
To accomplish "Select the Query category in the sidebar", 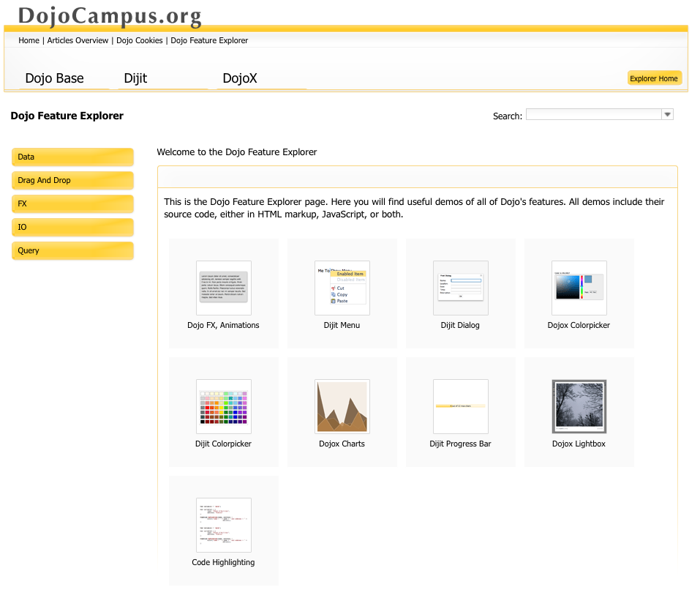I will click(x=72, y=250).
